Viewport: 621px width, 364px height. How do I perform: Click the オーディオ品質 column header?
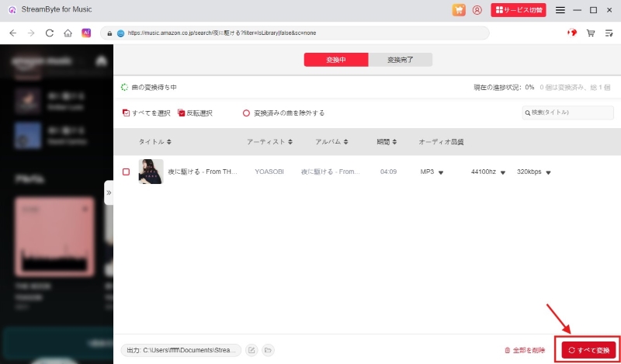click(441, 142)
